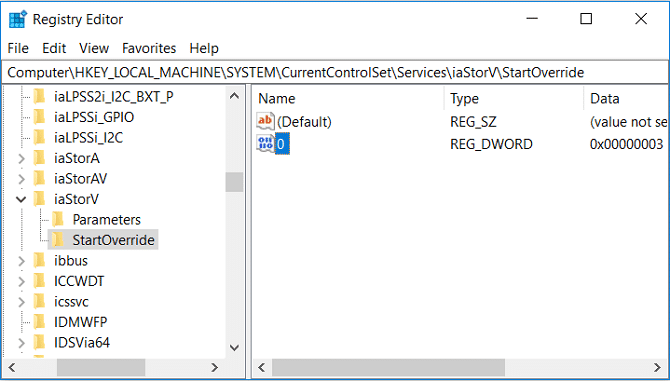
Task: Click the tree pane scroll down arrow
Action: [234, 348]
